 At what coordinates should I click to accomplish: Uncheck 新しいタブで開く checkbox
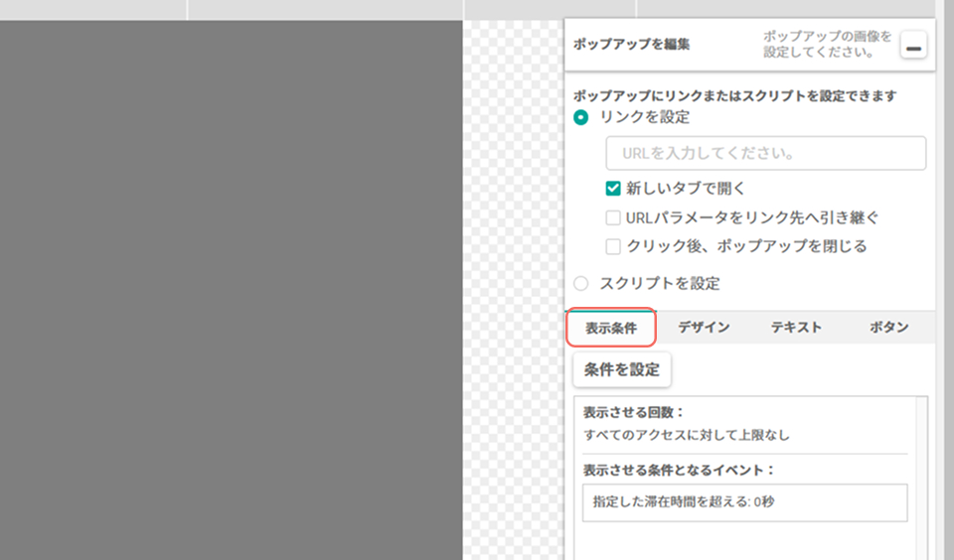[613, 189]
